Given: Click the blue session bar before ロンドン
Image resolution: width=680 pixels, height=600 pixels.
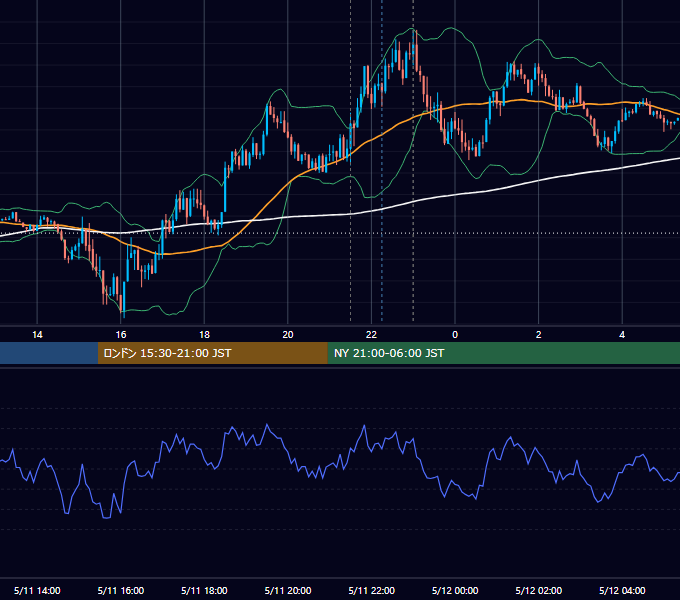Looking at the screenshot, I should pyautogui.click(x=49, y=353).
